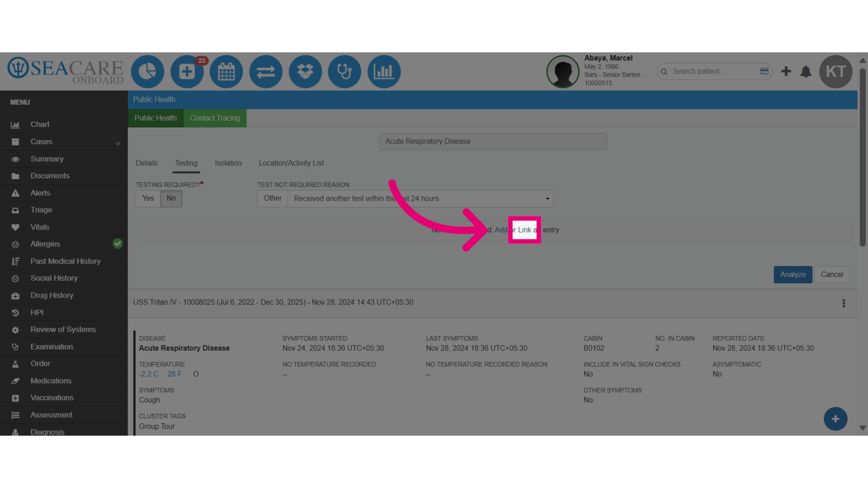Click the Allergies green checkmark icon

coord(118,244)
